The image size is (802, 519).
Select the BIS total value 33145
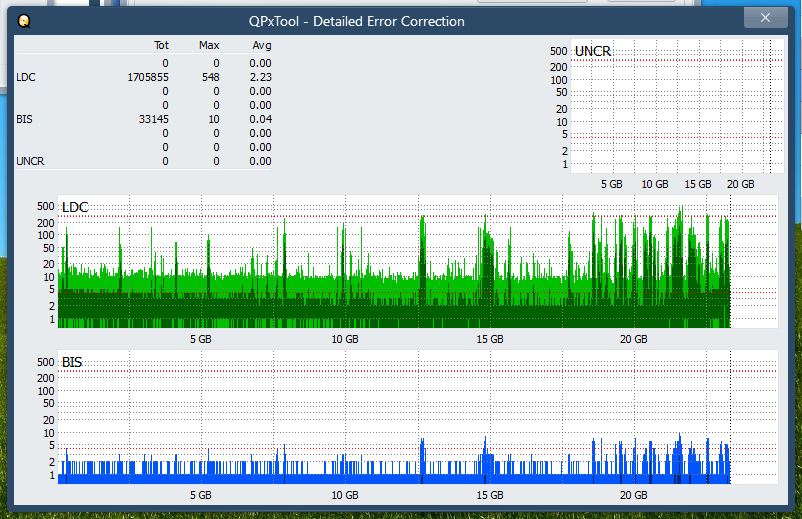(x=153, y=119)
